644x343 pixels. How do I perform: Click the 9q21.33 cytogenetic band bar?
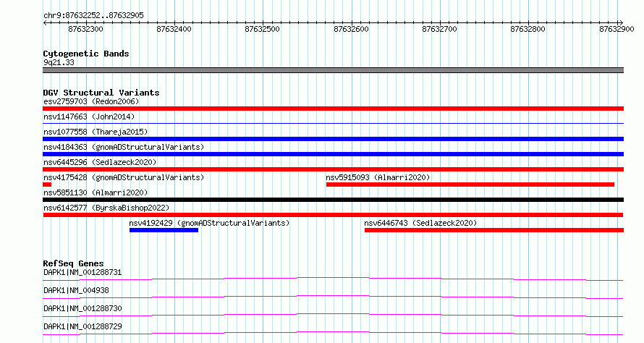click(333, 70)
